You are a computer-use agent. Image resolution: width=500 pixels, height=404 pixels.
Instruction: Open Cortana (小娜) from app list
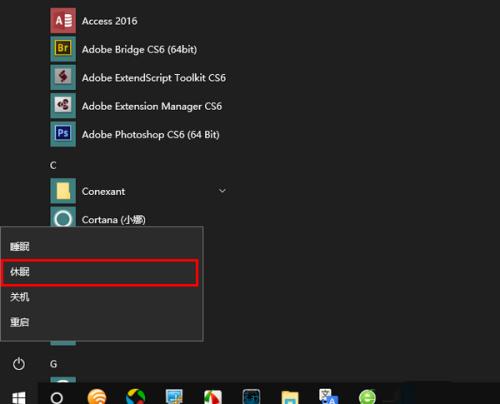coord(138,219)
